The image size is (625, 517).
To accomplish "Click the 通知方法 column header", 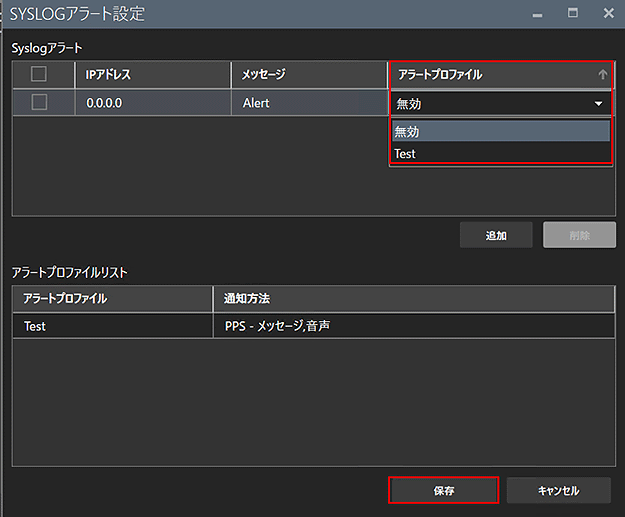I will point(413,298).
